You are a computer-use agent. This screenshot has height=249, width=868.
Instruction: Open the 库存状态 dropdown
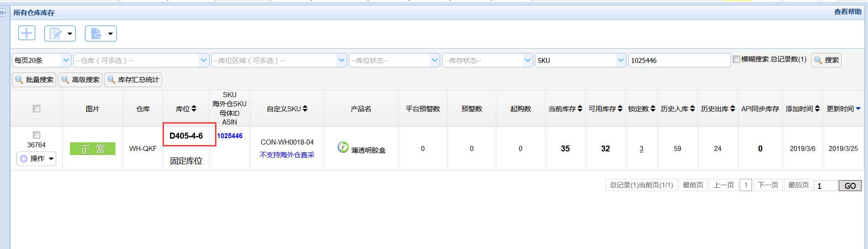click(488, 60)
